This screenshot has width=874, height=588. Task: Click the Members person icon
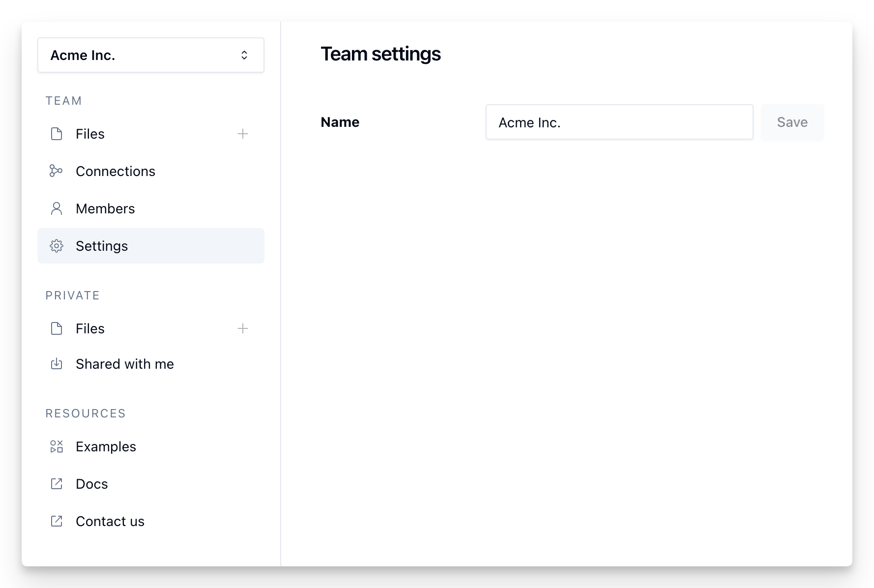[x=57, y=208]
